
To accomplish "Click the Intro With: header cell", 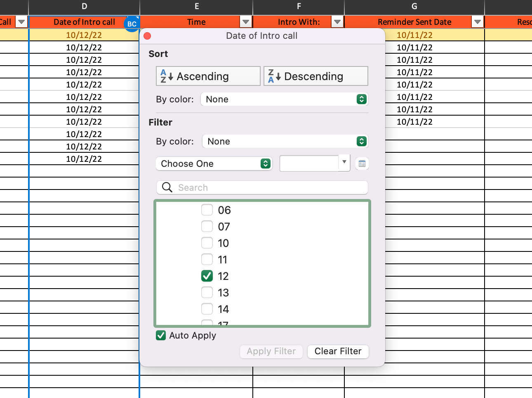I will (x=299, y=22).
